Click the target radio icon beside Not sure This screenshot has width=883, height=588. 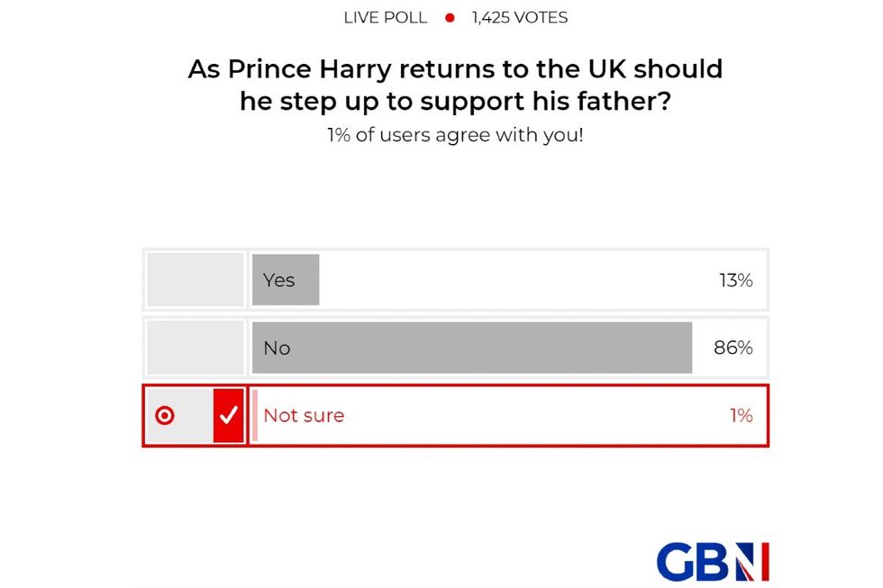[166, 415]
